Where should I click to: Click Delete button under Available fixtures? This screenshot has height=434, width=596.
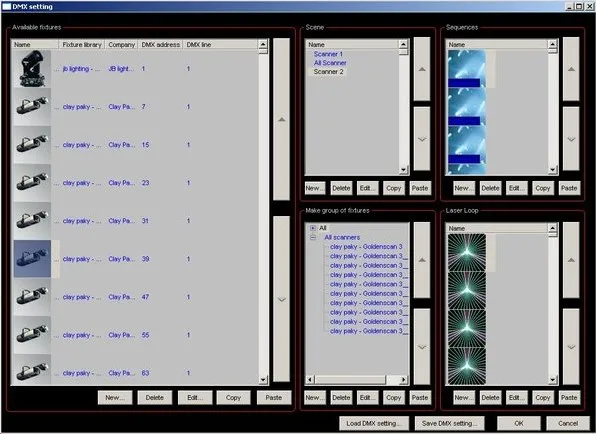pyautogui.click(x=155, y=398)
